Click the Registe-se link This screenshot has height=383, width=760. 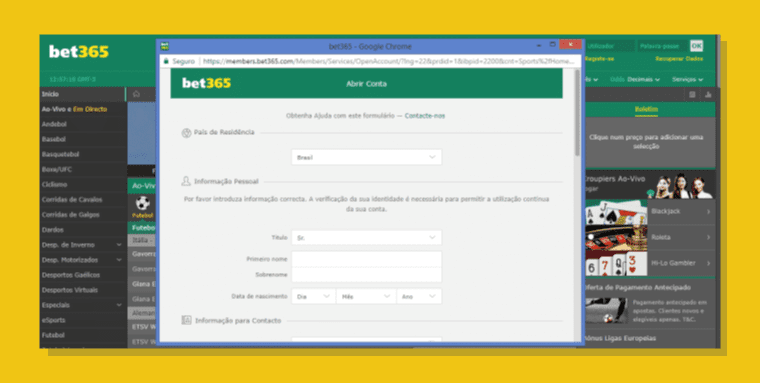click(x=599, y=59)
